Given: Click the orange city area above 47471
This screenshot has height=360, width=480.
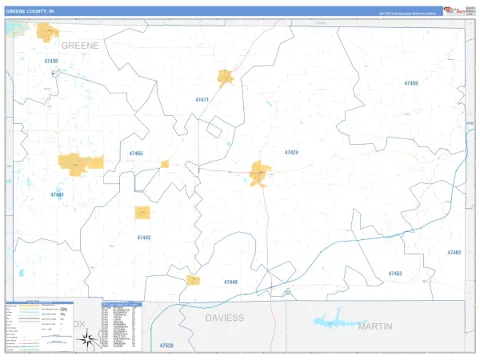Looking at the screenshot, I should click(225, 78).
